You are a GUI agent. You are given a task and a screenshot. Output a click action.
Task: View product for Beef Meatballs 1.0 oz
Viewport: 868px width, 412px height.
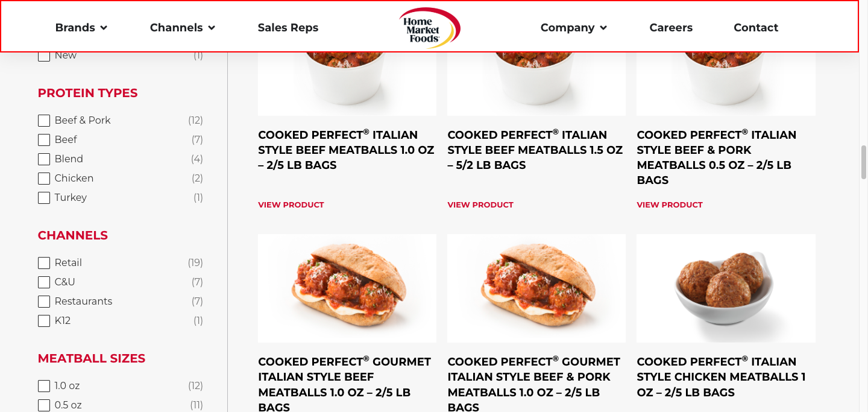(291, 205)
